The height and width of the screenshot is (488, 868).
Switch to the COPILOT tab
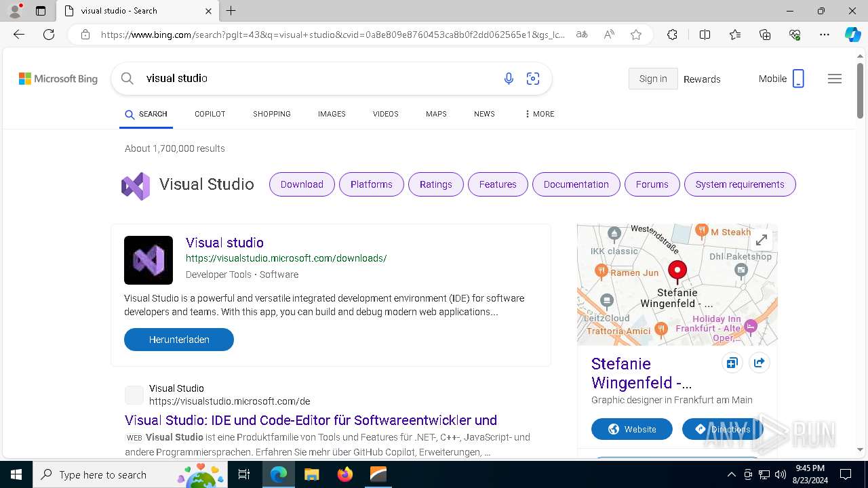click(x=210, y=114)
